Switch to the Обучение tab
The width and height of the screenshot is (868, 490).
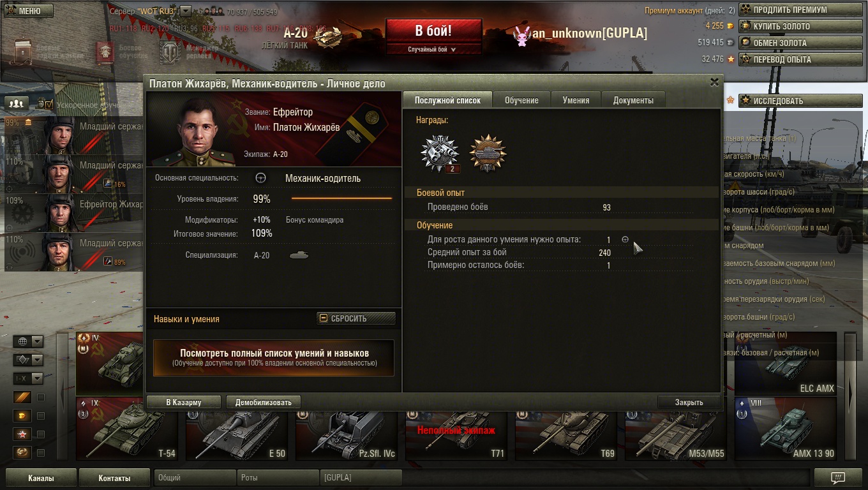521,100
